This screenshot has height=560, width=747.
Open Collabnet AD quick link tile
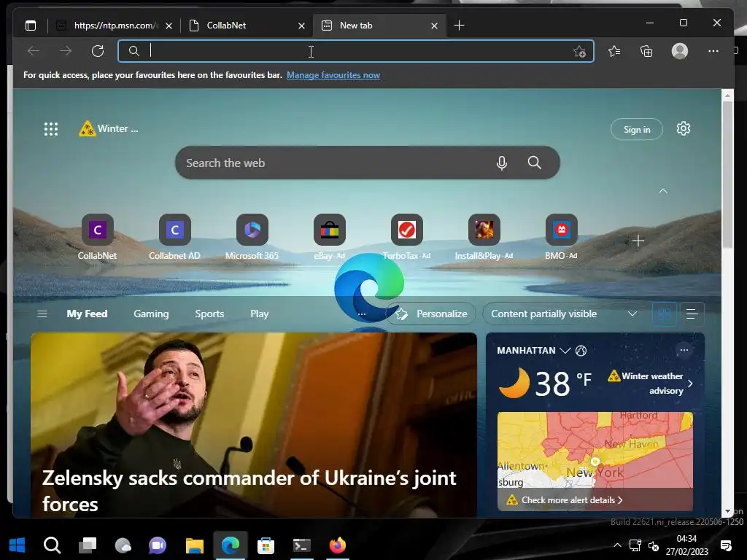click(x=174, y=237)
